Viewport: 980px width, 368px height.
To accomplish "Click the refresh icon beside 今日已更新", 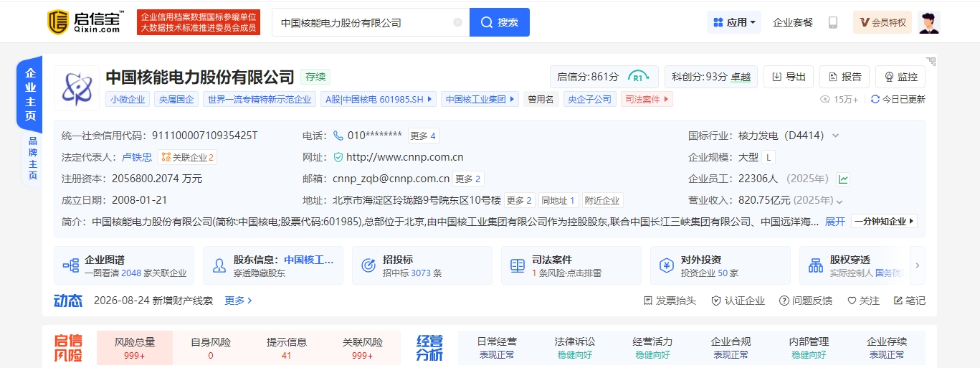I will [875, 99].
